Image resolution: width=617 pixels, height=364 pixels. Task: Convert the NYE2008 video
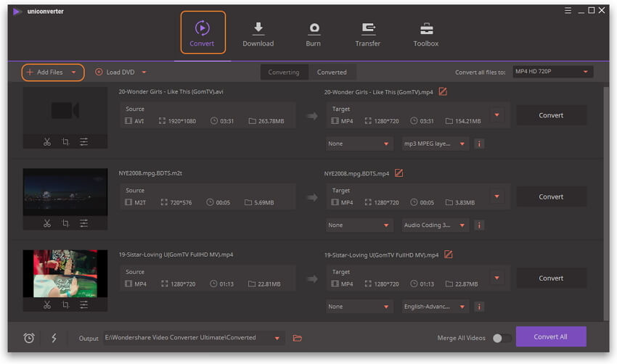click(551, 197)
